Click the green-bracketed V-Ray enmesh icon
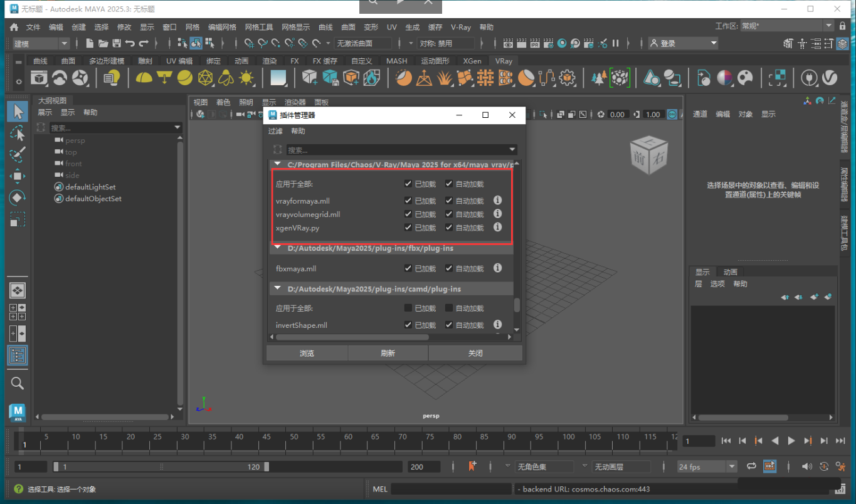The image size is (856, 504). click(x=620, y=78)
